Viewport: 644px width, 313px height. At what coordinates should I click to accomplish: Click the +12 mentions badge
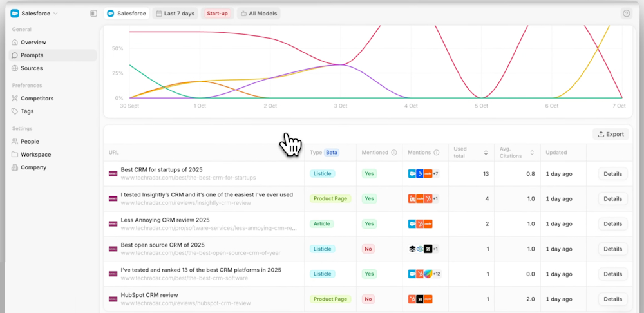click(x=437, y=274)
